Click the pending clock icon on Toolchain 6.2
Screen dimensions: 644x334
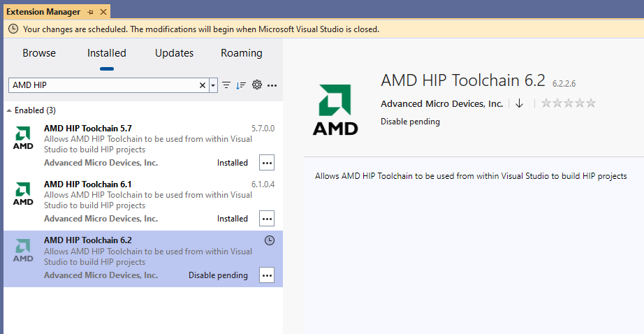click(x=270, y=240)
